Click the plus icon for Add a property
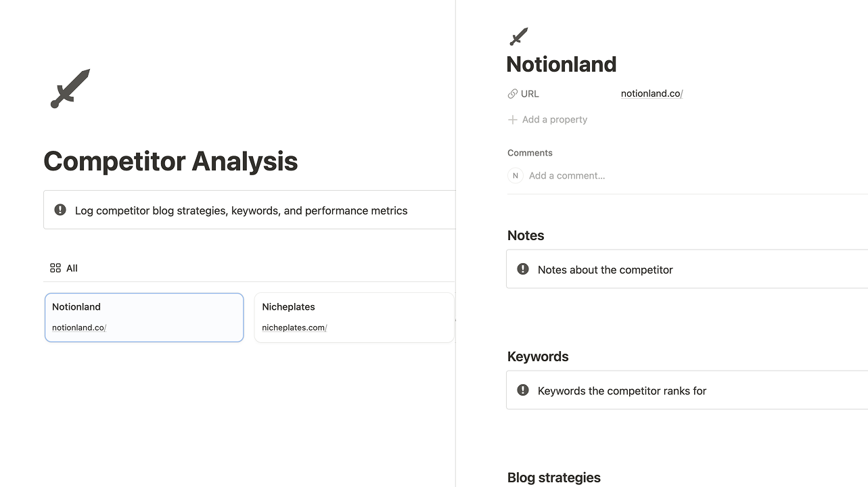This screenshot has width=868, height=487. (x=513, y=120)
